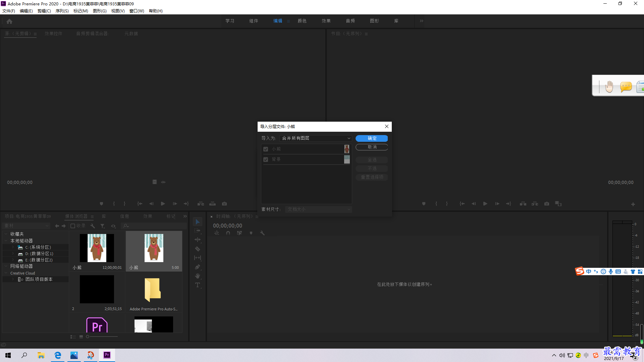Viewport: 644px width, 362px height.
Task: Show more workspaces overflow chevron
Action: [422, 21]
